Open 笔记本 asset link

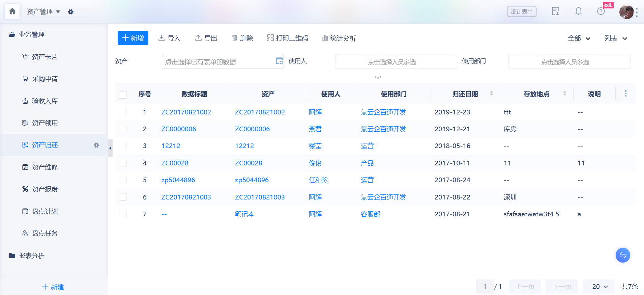[244, 214]
